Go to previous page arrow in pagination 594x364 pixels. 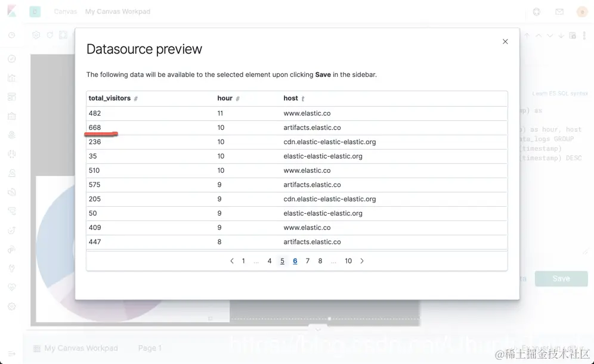232,261
